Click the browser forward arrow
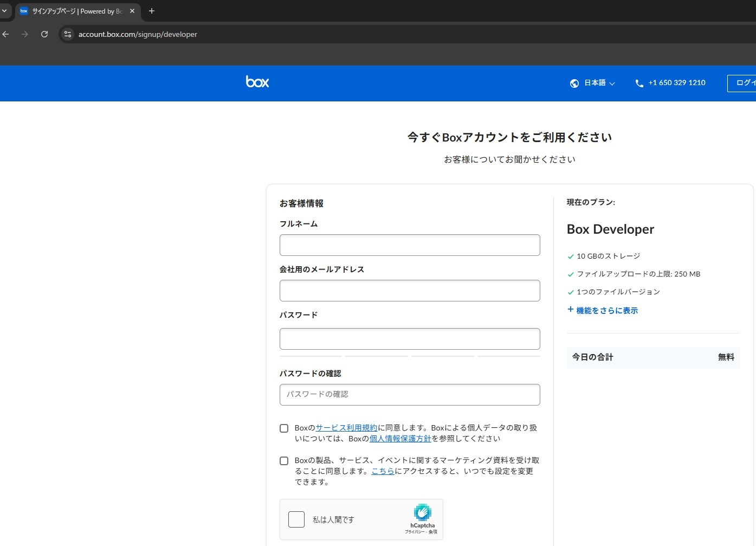The image size is (756, 546). pyautogui.click(x=25, y=34)
